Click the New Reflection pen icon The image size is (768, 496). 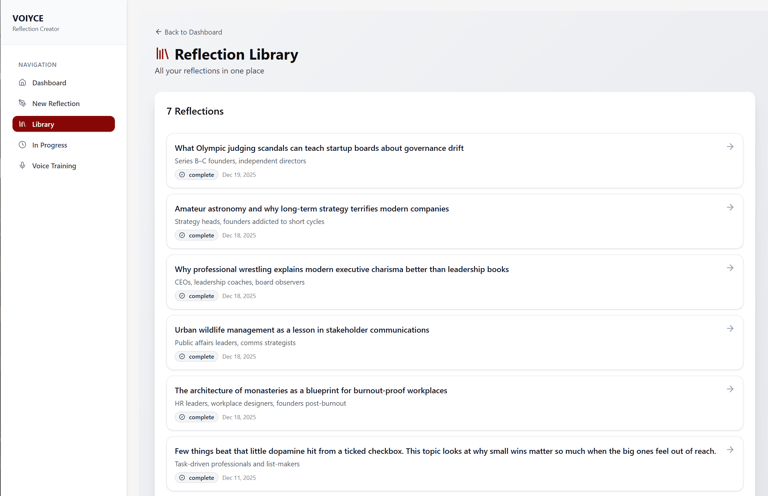(x=22, y=103)
